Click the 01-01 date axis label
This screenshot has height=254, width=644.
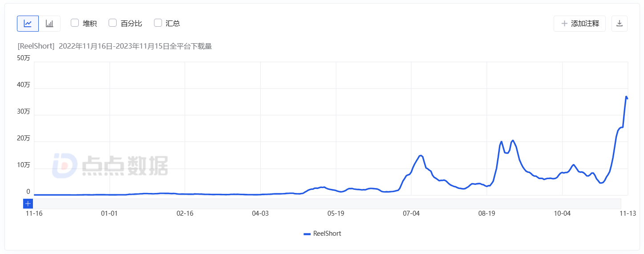(x=109, y=214)
